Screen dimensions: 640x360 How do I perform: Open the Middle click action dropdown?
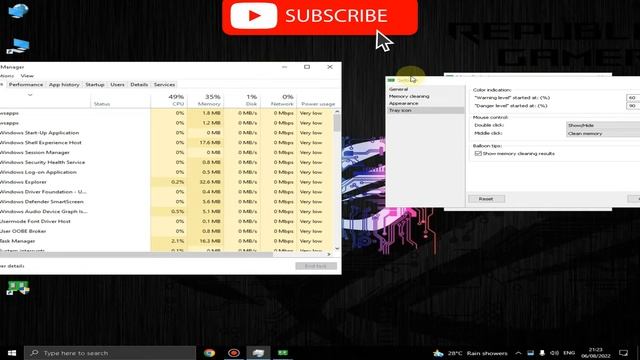[603, 133]
